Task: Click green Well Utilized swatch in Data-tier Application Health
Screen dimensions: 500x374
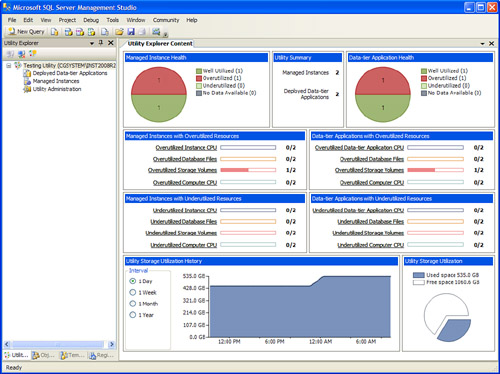Action: pyautogui.click(x=424, y=71)
